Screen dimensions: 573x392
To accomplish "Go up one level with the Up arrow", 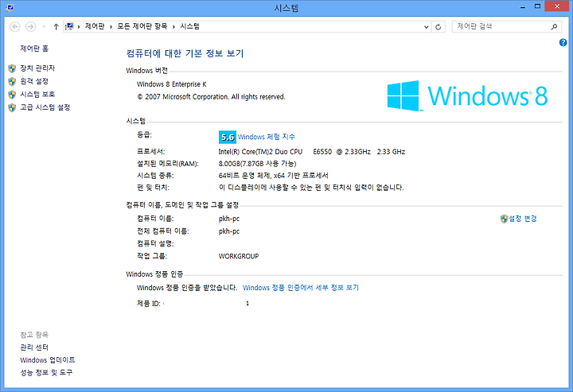I will (x=56, y=27).
